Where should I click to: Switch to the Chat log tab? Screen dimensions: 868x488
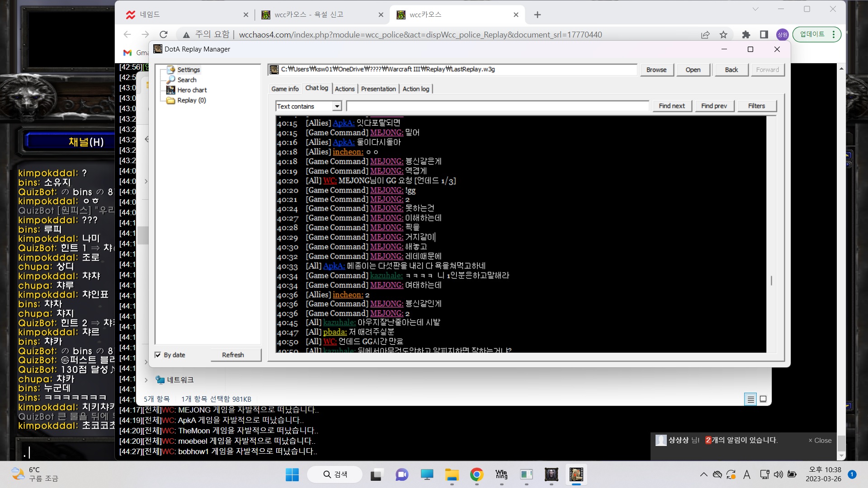click(316, 88)
